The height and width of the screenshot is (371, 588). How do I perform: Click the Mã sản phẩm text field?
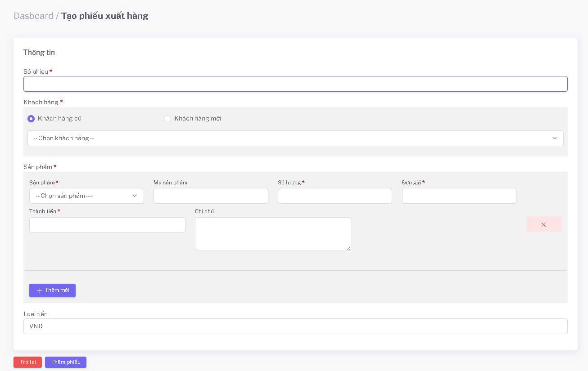(211, 196)
